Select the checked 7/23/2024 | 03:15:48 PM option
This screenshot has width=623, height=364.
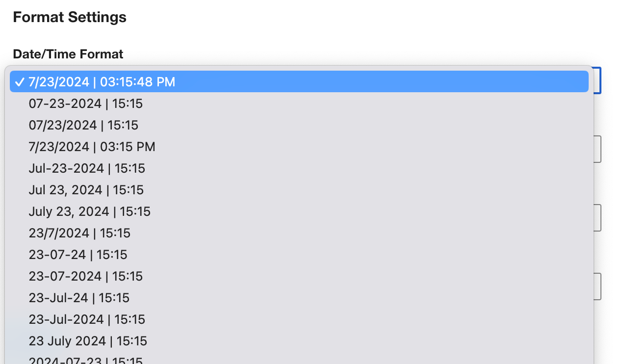point(298,82)
